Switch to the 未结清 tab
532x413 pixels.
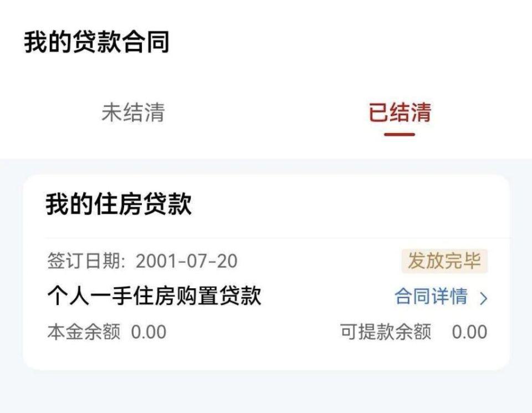click(x=133, y=113)
